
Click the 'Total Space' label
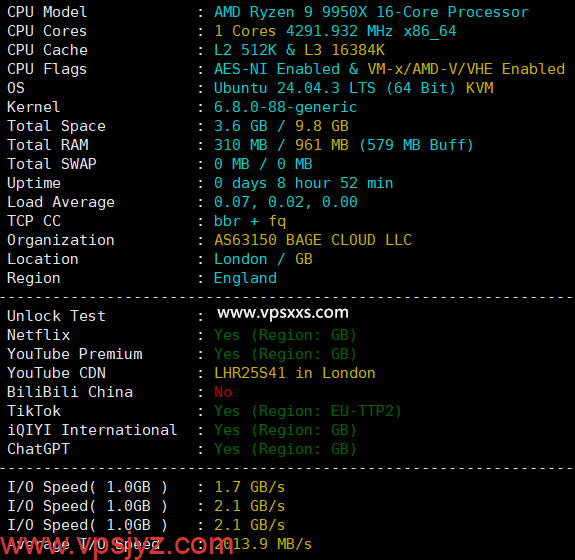[56, 126]
